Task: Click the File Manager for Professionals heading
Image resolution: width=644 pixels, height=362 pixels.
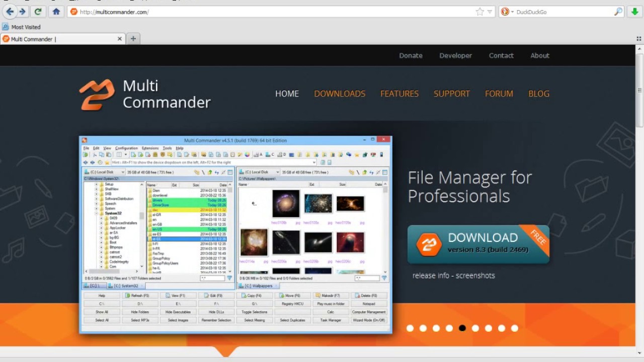Action: tap(469, 187)
